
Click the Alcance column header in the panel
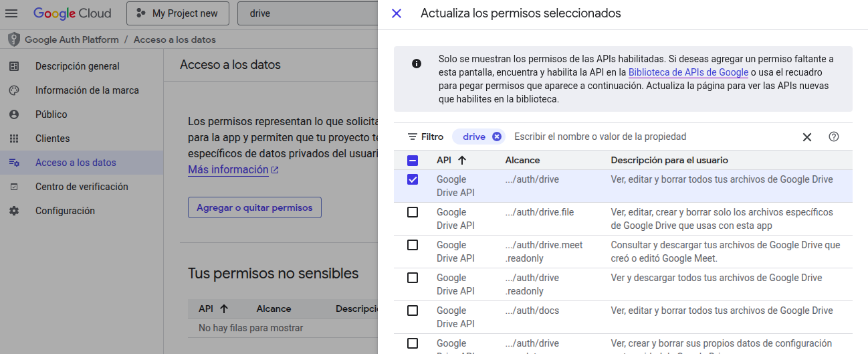click(x=522, y=161)
